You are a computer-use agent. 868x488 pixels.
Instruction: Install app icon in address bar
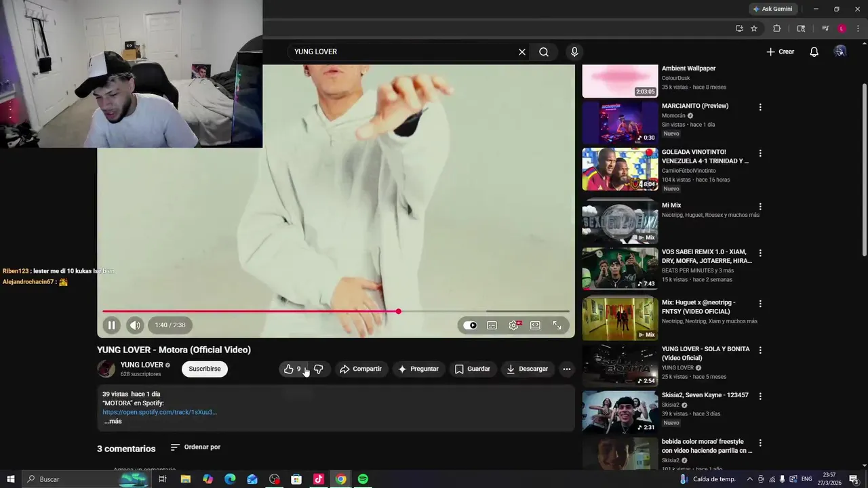click(739, 28)
